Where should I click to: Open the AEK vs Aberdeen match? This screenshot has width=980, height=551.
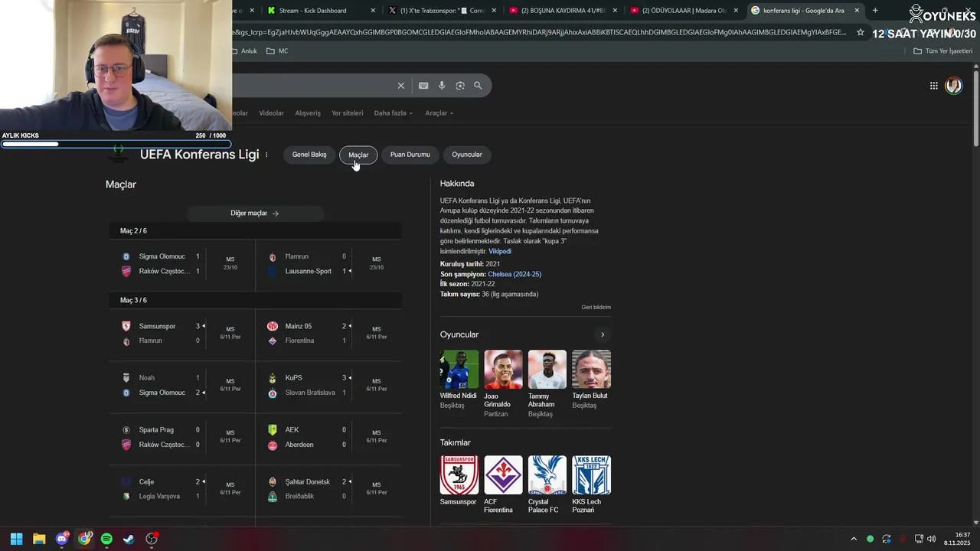pyautogui.click(x=329, y=437)
